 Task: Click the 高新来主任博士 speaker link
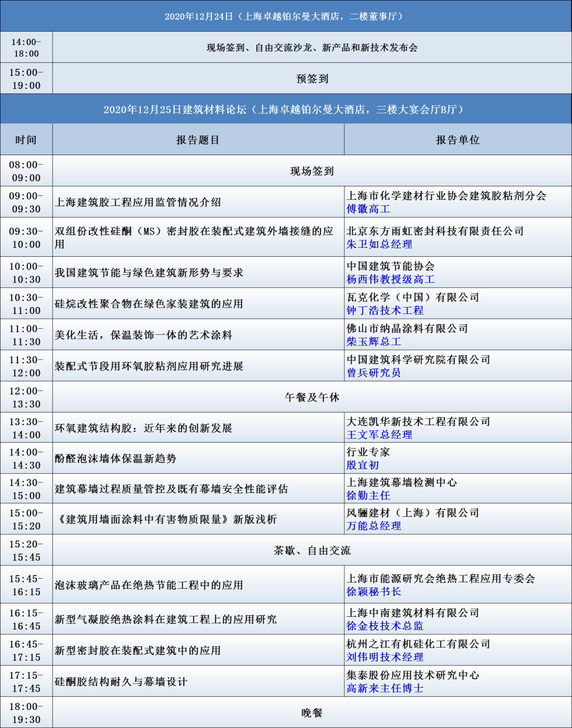[385, 689]
